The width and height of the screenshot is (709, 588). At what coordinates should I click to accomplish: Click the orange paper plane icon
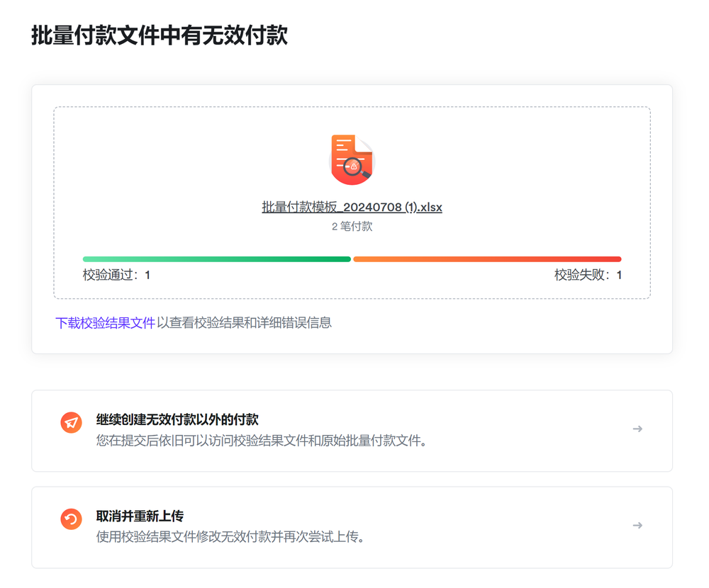click(x=71, y=423)
